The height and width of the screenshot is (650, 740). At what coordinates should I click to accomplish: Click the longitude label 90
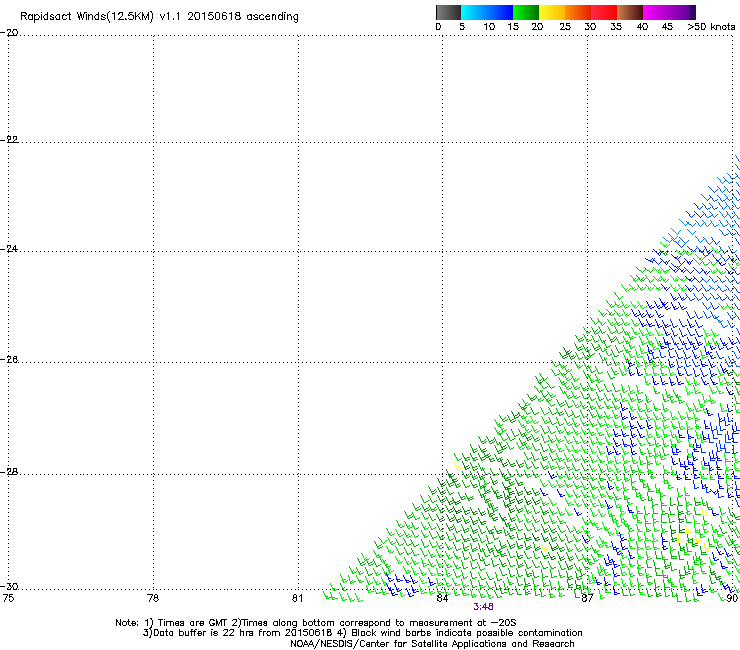732,599
